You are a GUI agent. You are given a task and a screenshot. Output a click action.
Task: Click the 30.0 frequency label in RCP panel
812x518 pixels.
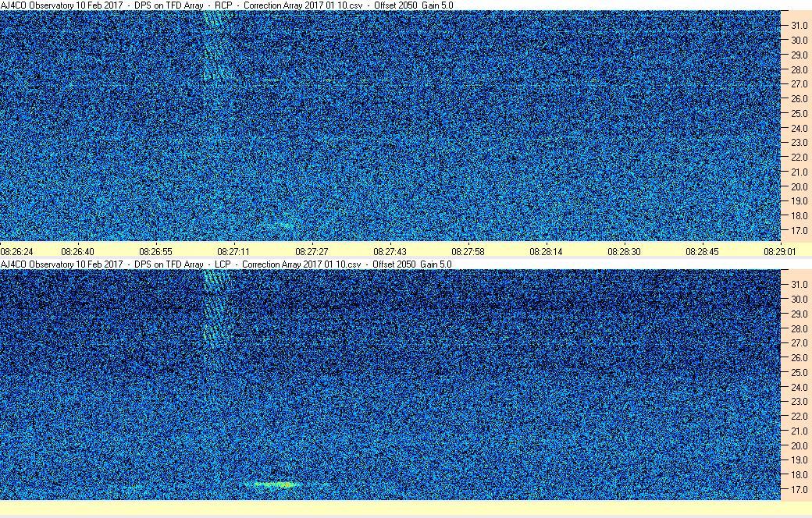point(799,41)
